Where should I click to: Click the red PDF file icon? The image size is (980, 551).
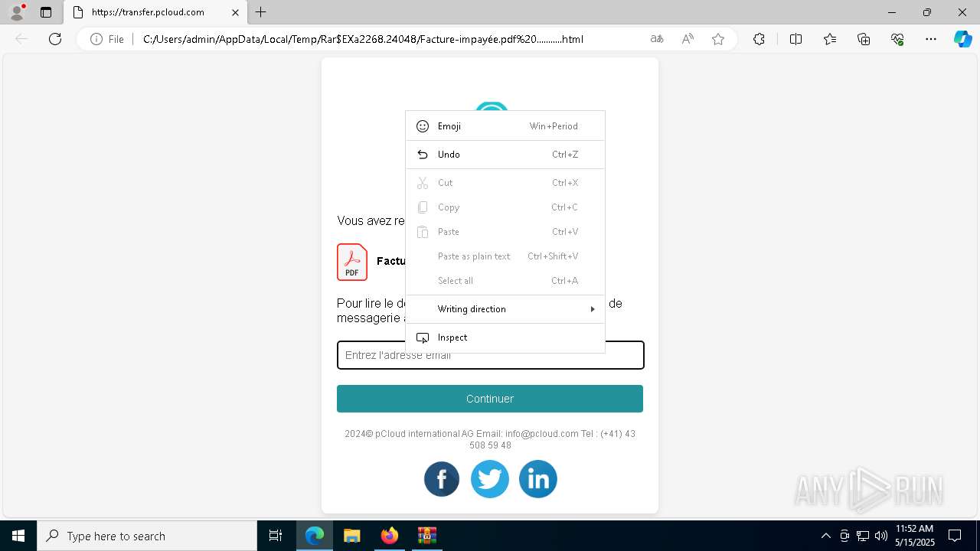tap(352, 262)
